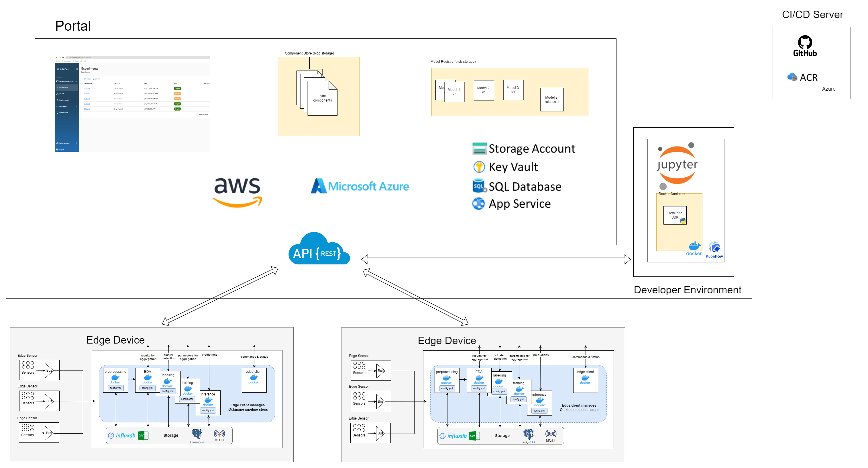Select the labelling box in right Edge Device
The width and height of the screenshot is (868, 468).
click(x=500, y=384)
